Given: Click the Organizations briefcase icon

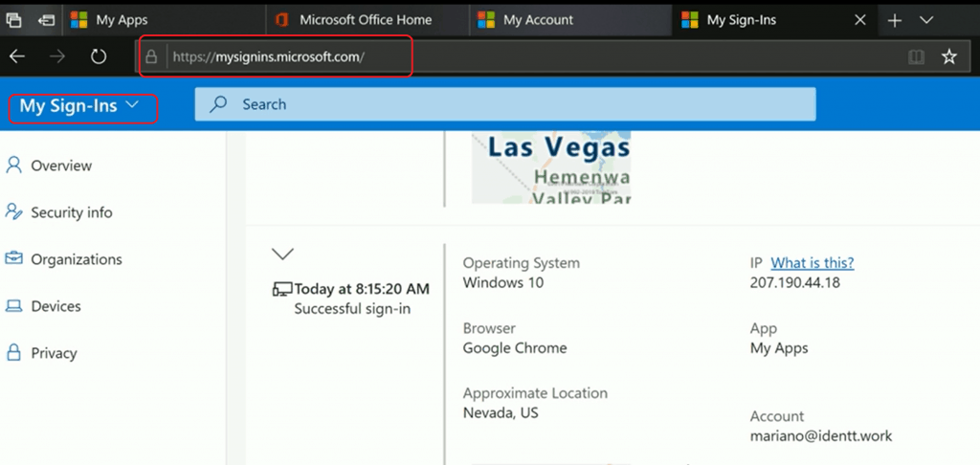Looking at the screenshot, I should pyautogui.click(x=13, y=258).
